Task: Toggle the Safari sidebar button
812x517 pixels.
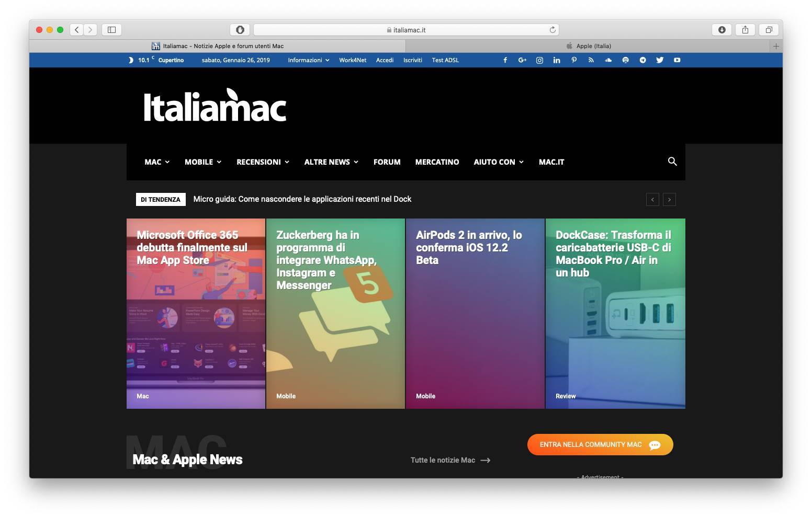Action: 111,30
